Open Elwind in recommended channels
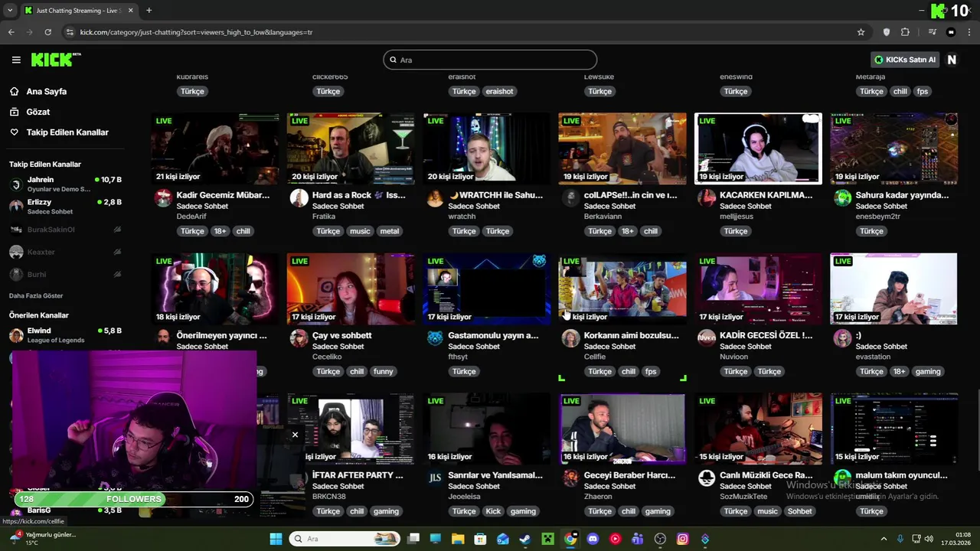The width and height of the screenshot is (980, 551). point(65,335)
